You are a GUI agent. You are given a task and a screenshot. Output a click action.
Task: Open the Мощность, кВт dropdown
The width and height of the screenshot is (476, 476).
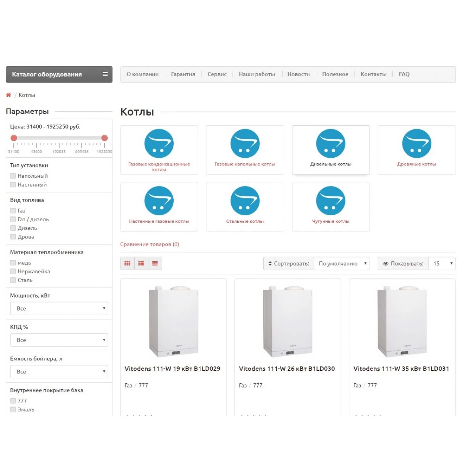[59, 308]
